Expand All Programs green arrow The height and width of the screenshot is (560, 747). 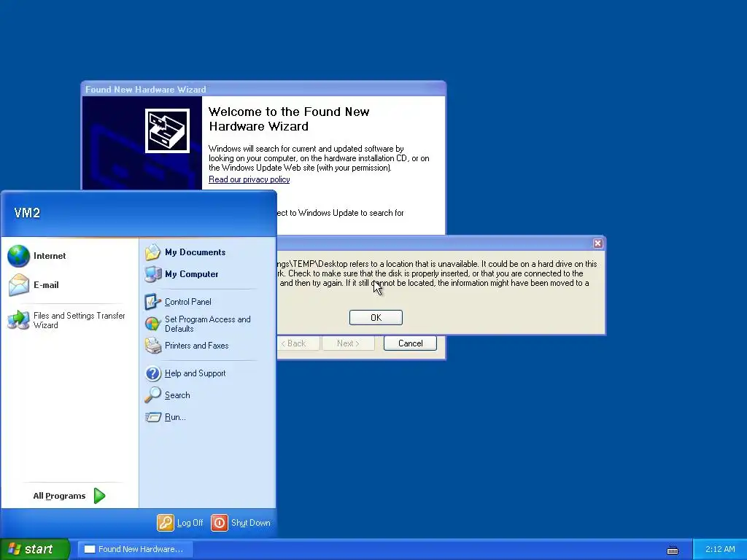point(99,496)
